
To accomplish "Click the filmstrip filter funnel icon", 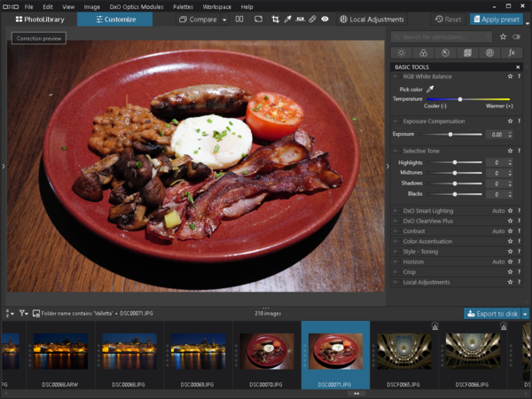I will click(x=23, y=313).
